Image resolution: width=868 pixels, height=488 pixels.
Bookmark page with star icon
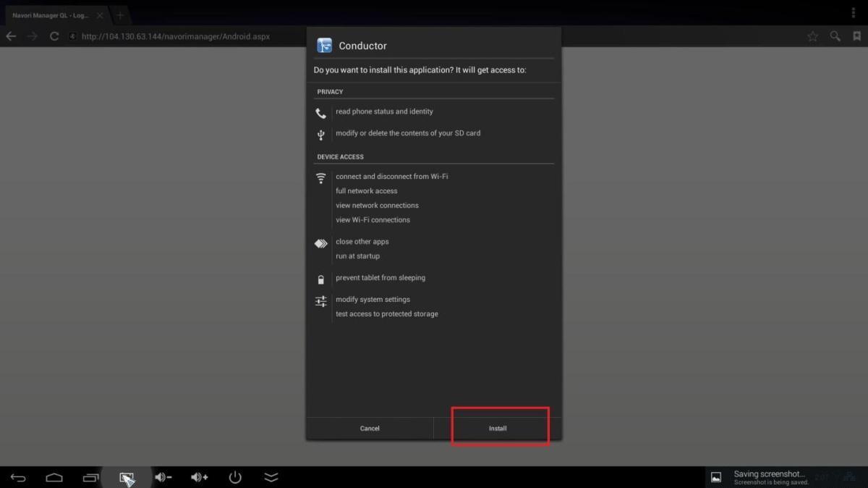812,36
